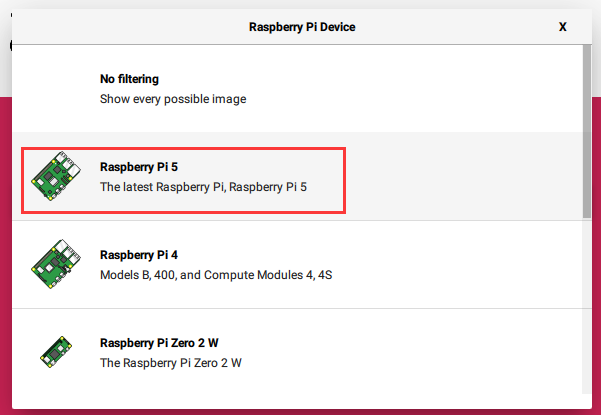Click the scrollbar track below the thumb
Image resolution: width=601 pixels, height=415 pixels.
tap(586, 307)
